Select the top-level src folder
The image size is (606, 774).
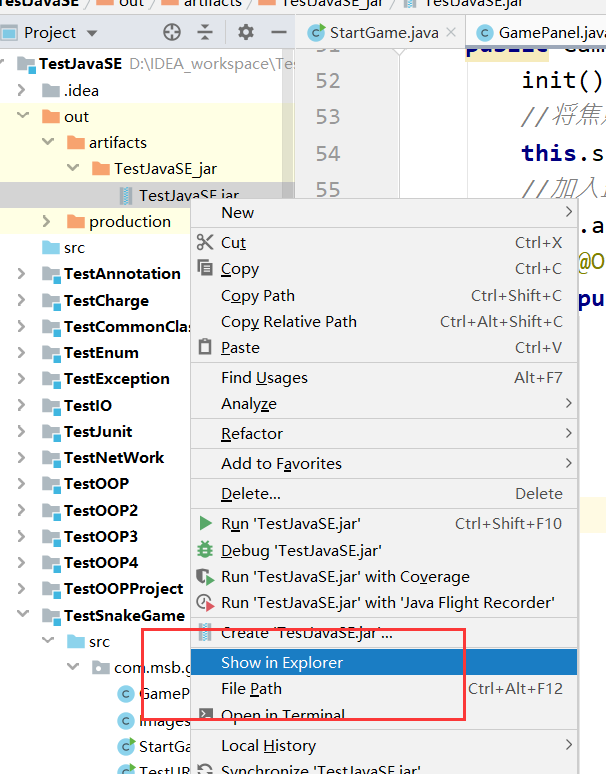(x=74, y=247)
